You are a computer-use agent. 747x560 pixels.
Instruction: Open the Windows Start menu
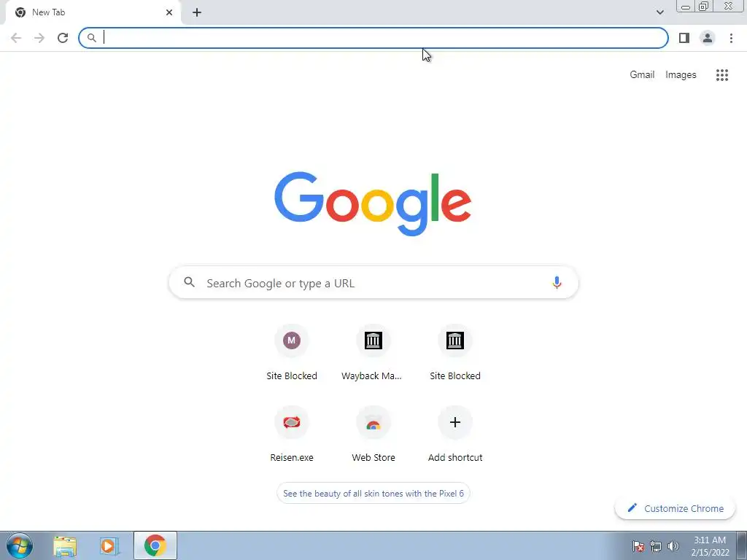click(x=20, y=545)
